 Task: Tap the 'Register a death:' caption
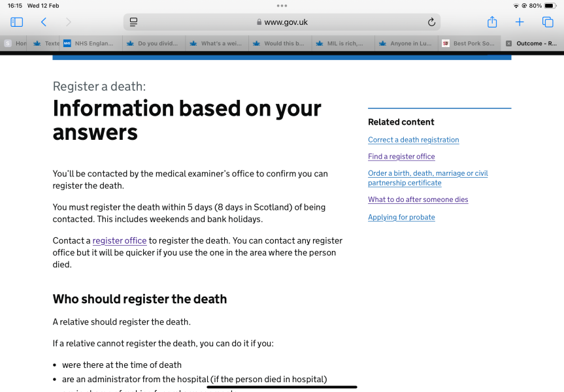click(99, 87)
